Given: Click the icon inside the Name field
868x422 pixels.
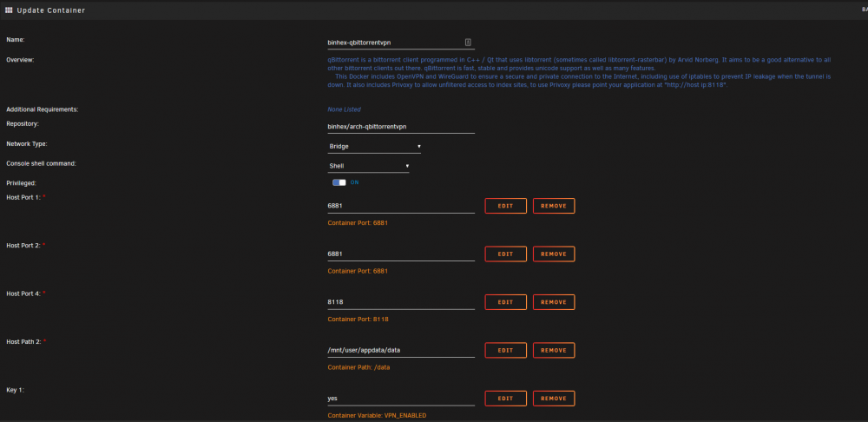Looking at the screenshot, I should coord(468,42).
